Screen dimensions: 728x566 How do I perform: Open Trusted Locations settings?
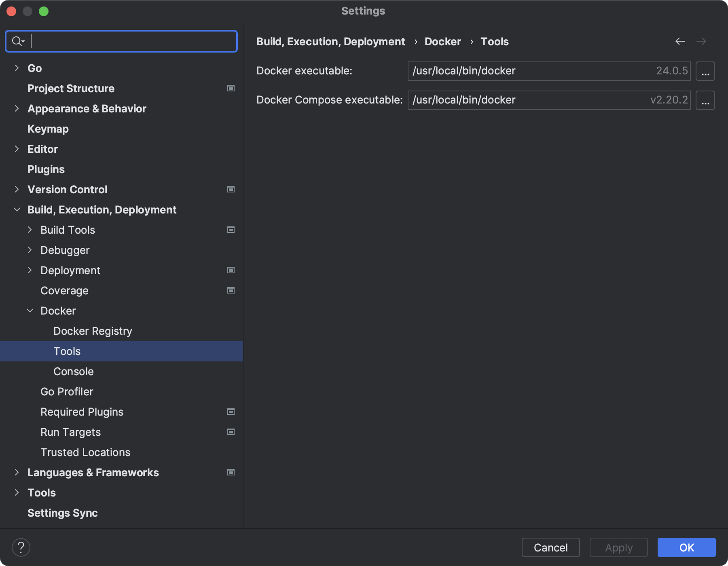coord(85,452)
